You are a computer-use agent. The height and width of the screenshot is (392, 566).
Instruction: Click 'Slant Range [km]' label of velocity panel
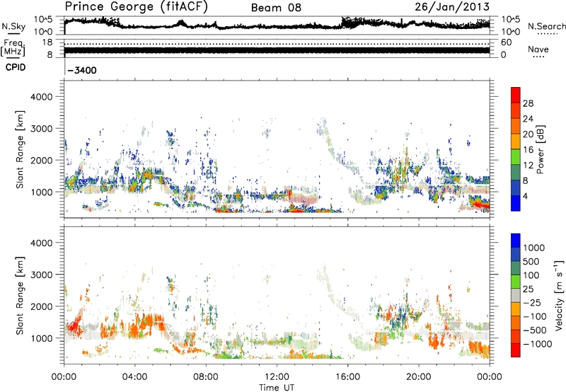[20, 296]
